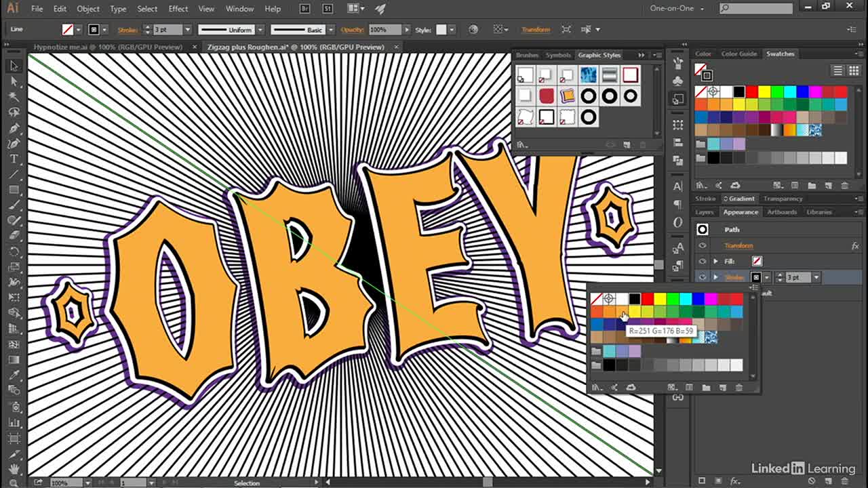
Task: Open zoom level dropdown in status bar
Action: 88,483
